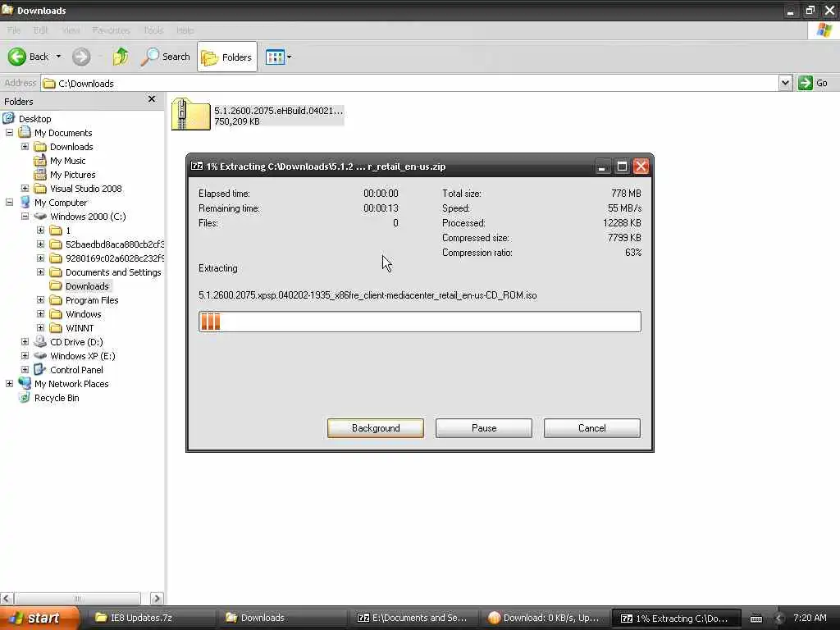Go up one folder level icon

[121, 57]
